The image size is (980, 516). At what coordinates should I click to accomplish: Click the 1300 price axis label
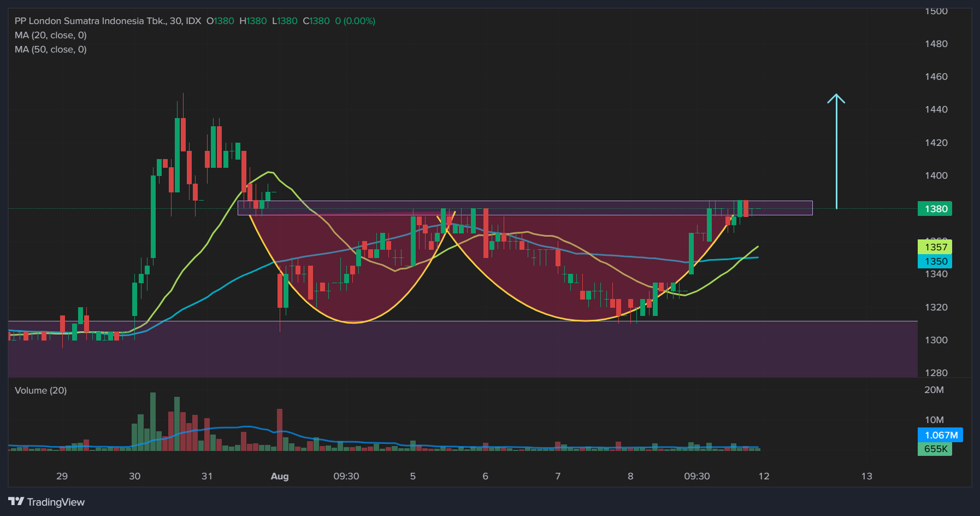click(x=936, y=340)
